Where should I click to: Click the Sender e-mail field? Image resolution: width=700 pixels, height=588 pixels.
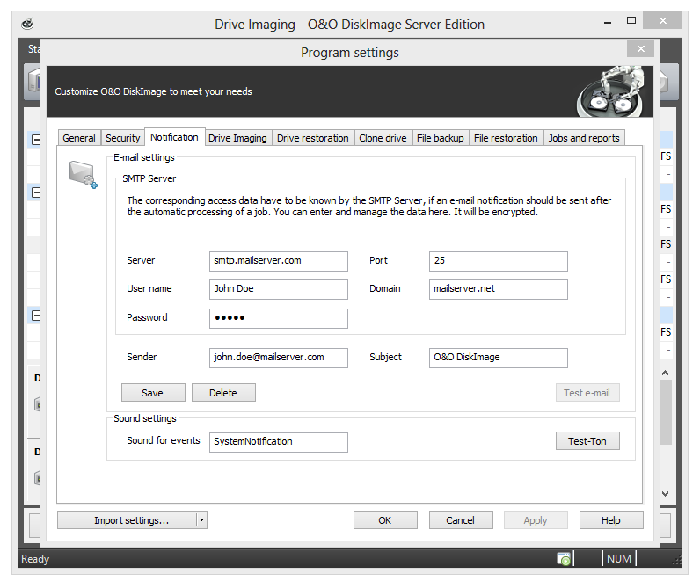[x=279, y=358]
